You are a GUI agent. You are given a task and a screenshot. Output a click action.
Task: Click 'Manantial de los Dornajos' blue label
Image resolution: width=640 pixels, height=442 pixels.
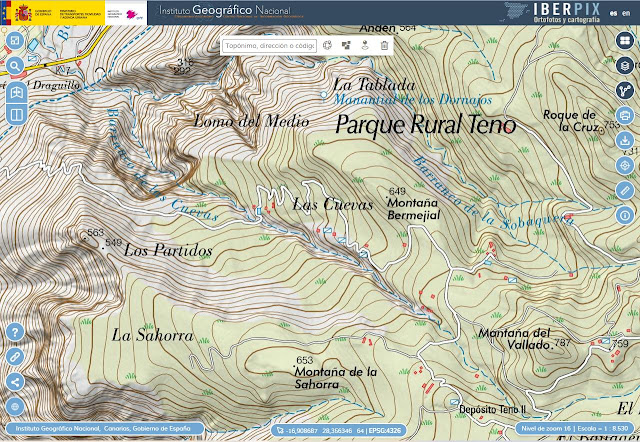pos(413,99)
